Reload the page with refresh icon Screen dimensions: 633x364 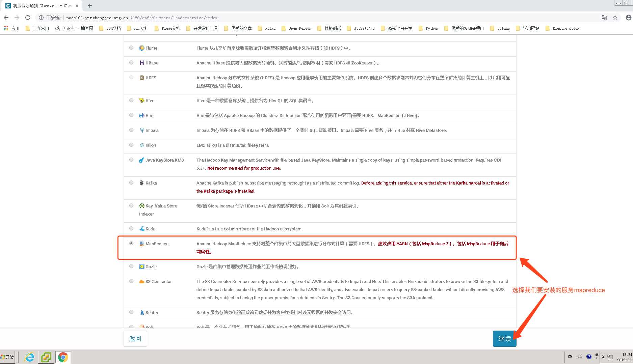[28, 18]
